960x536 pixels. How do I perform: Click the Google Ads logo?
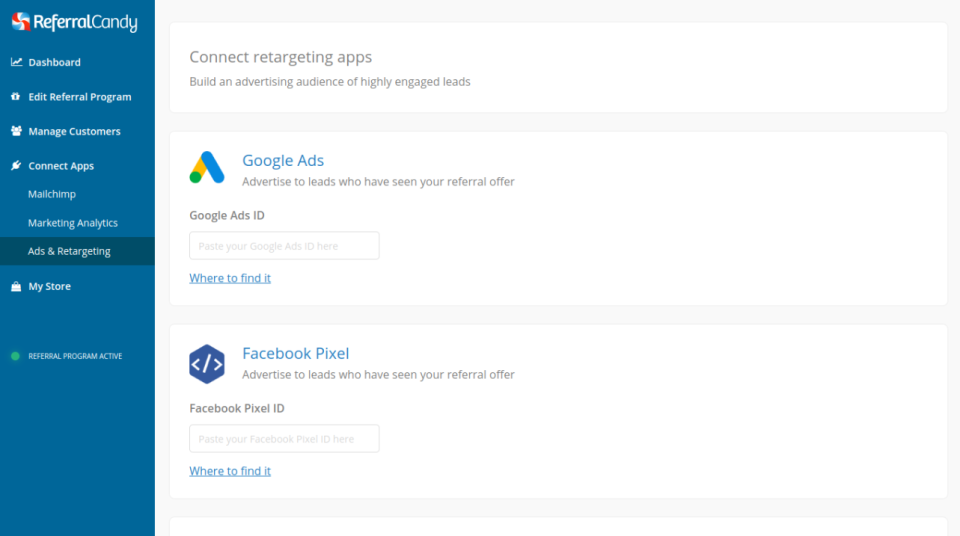207,168
